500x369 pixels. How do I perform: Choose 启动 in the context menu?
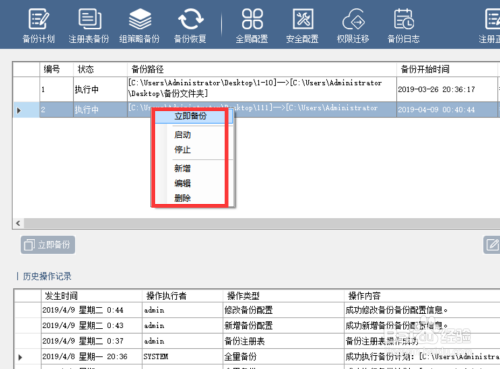click(182, 135)
